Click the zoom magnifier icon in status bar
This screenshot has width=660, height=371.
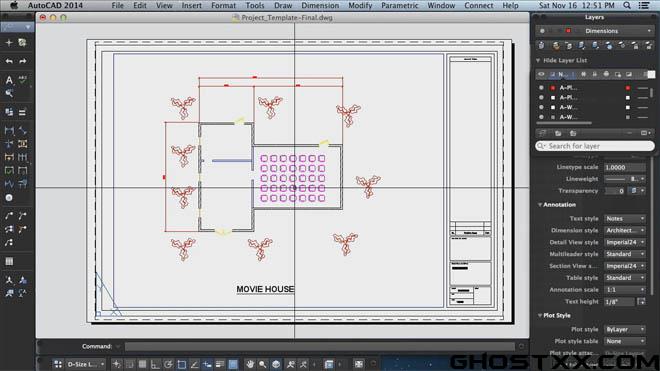click(263, 364)
